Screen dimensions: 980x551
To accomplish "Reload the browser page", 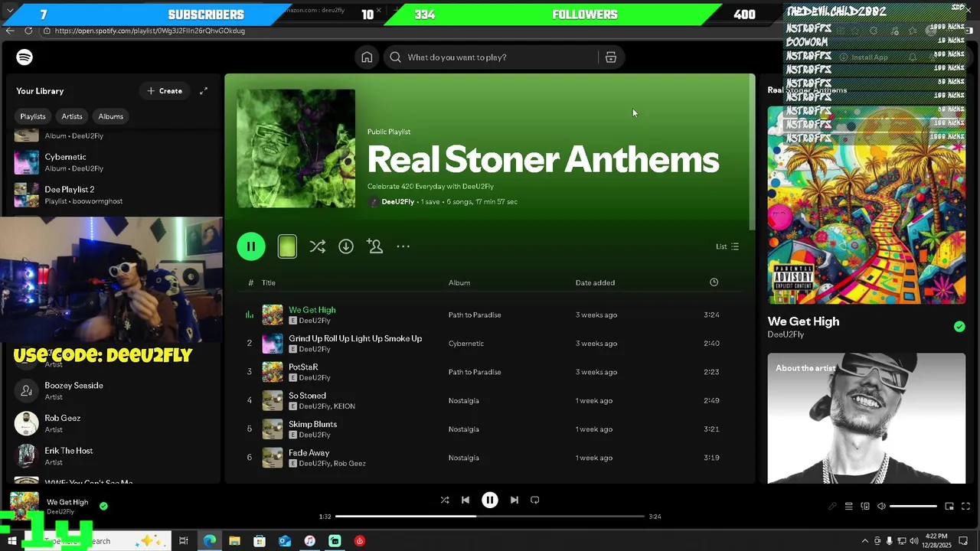I will (28, 31).
